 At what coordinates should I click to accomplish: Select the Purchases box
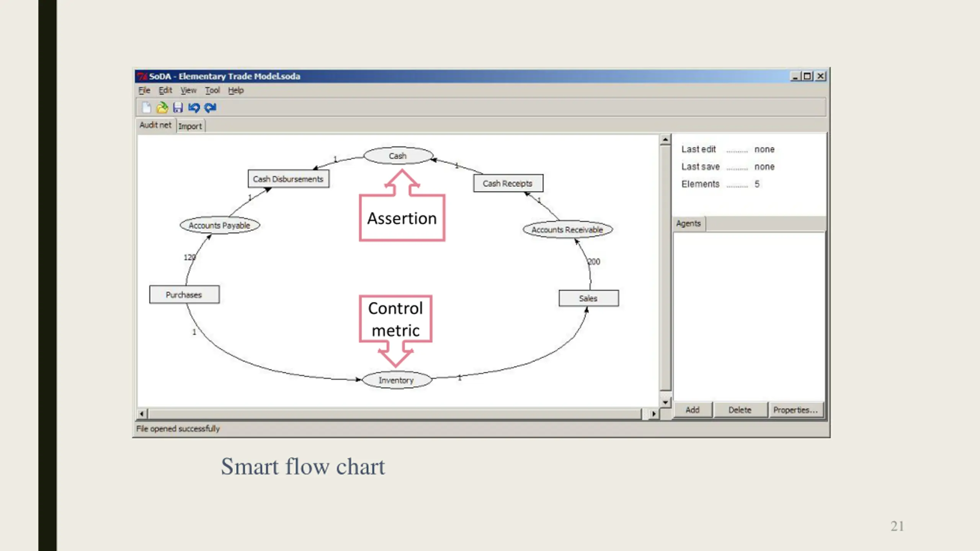[184, 295]
